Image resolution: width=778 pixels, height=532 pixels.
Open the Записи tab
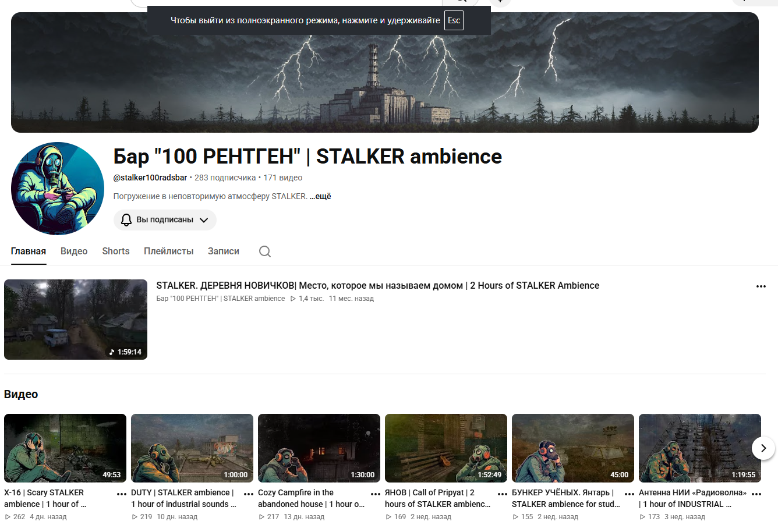[x=224, y=251]
